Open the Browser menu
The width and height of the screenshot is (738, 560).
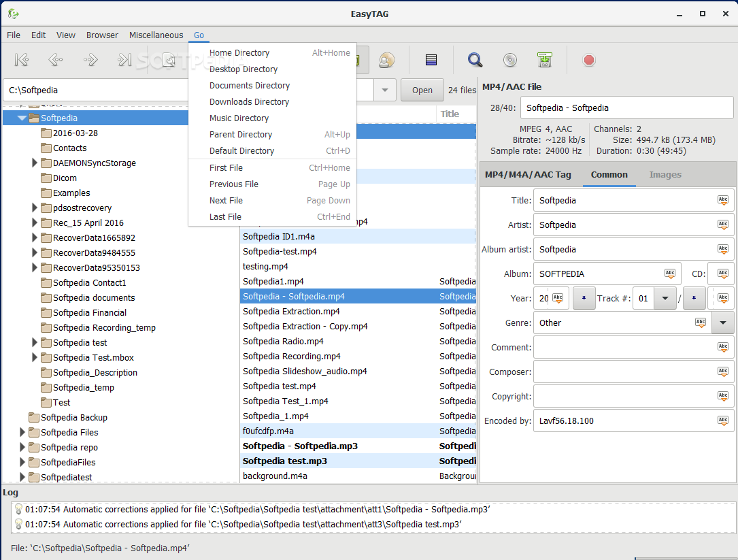(102, 35)
